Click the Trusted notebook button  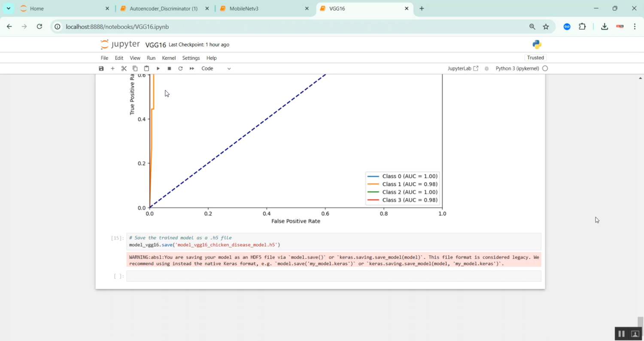535,58
